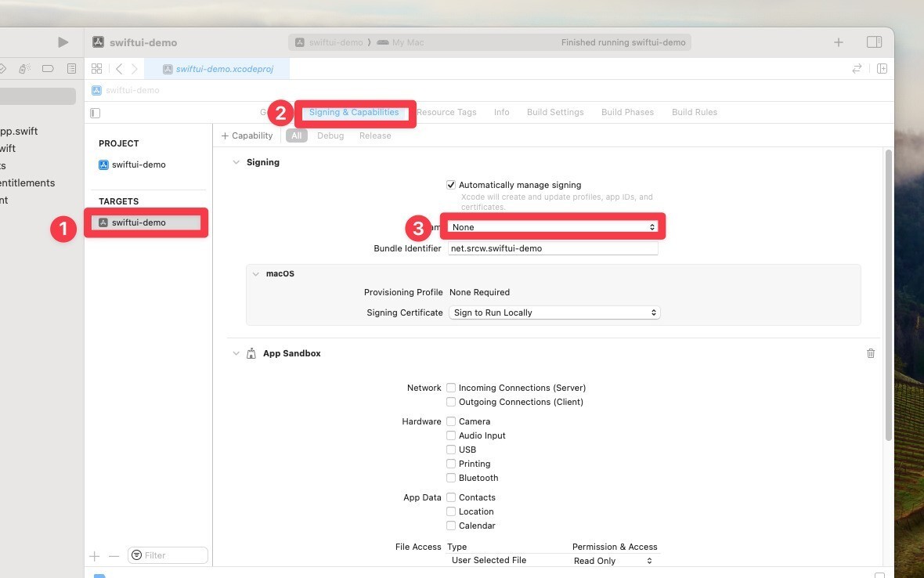Run the project with the Play button
Viewport: 924px width, 578px height.
63,42
